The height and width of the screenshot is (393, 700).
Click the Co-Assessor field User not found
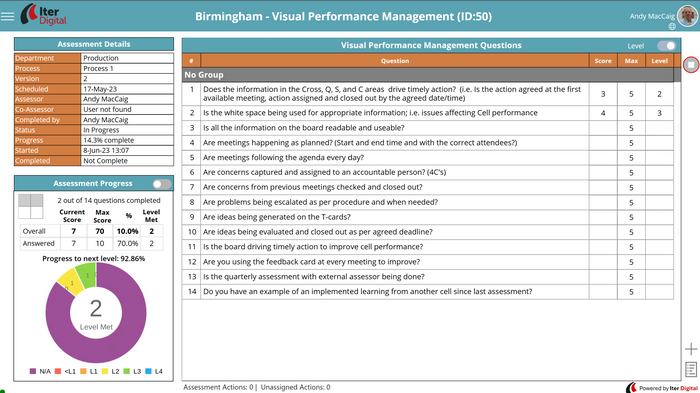tap(127, 109)
